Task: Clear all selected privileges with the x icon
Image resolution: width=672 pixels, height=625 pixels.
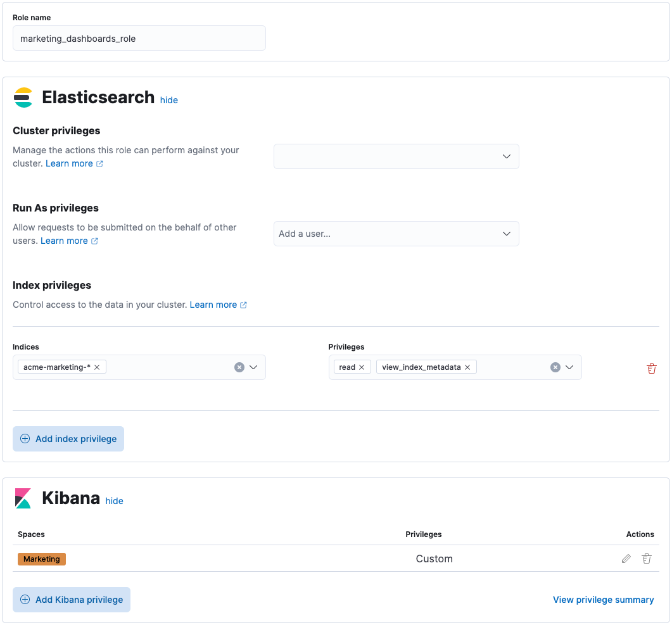Action: [x=555, y=367]
